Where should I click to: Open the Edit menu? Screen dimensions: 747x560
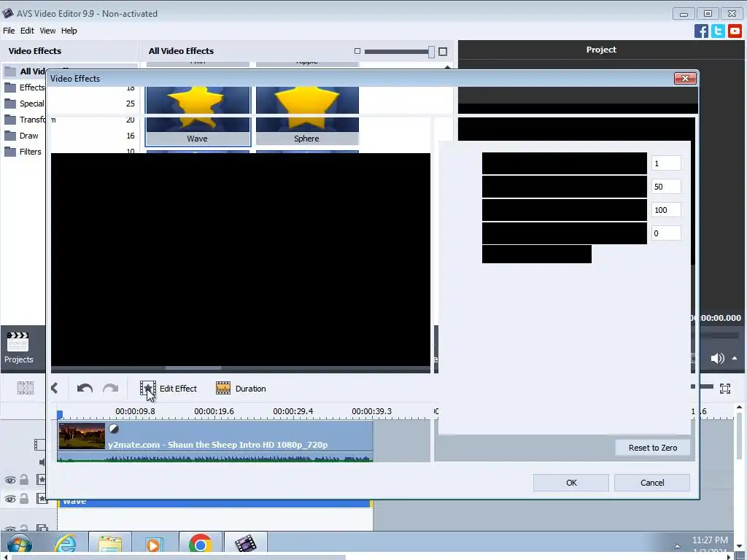click(27, 31)
